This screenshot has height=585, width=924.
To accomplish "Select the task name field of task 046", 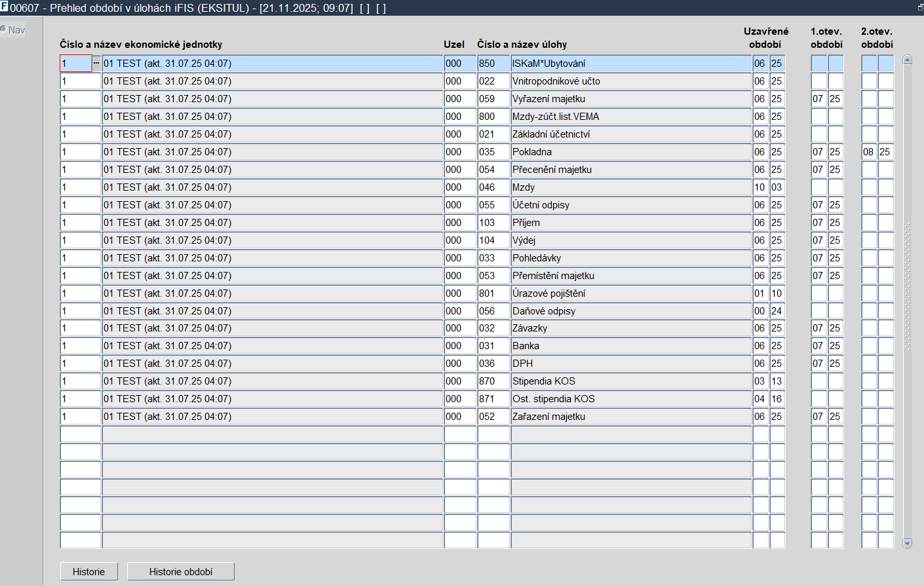I will 631,187.
